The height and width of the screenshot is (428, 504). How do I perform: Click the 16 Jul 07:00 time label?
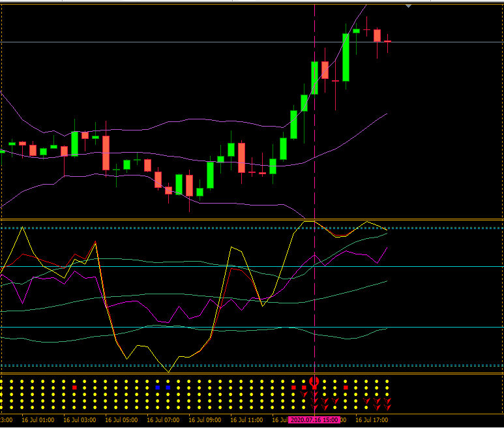163,420
